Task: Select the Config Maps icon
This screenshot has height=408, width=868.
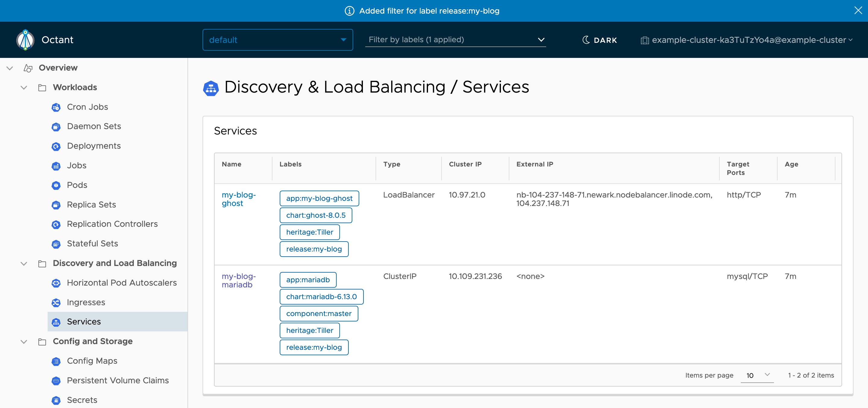Action: click(x=56, y=361)
